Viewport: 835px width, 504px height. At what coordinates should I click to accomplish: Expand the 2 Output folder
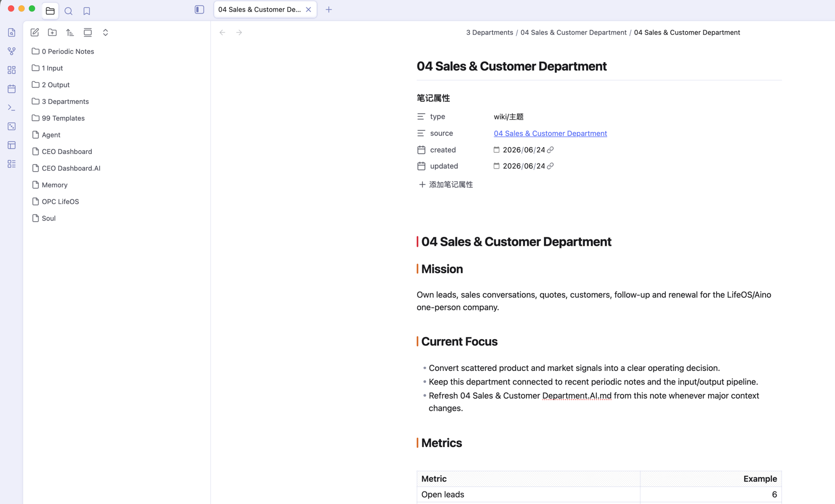[117, 85]
